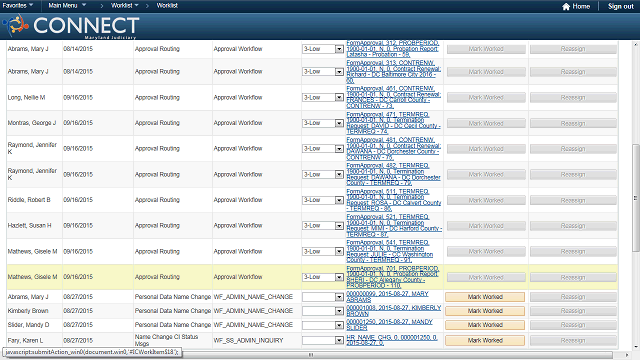Open the Favorites menu

click(x=18, y=5)
